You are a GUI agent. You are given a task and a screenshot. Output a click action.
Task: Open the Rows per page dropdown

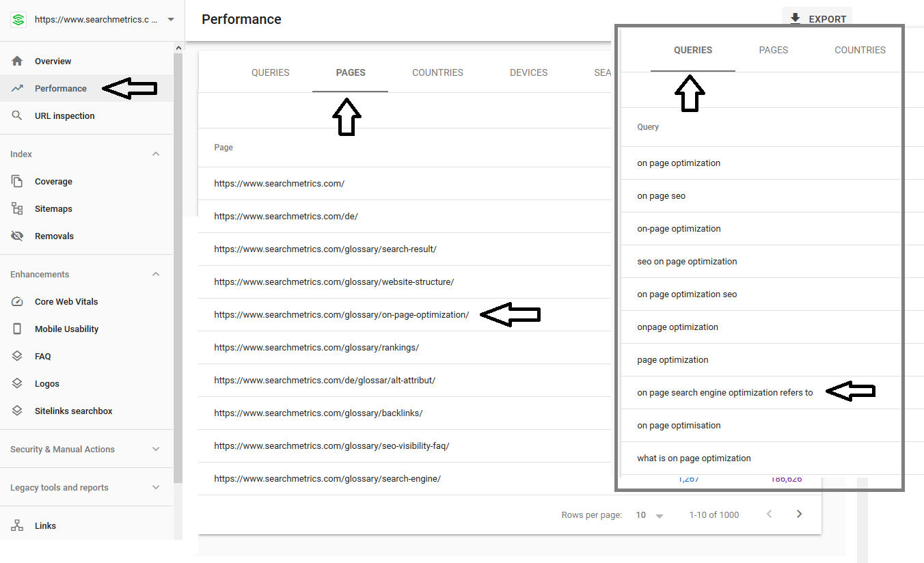(650, 515)
